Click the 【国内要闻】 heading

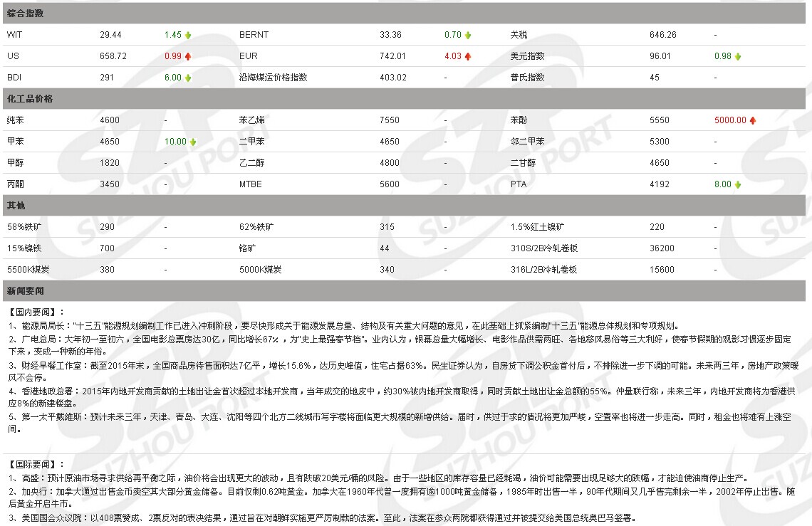pos(36,312)
